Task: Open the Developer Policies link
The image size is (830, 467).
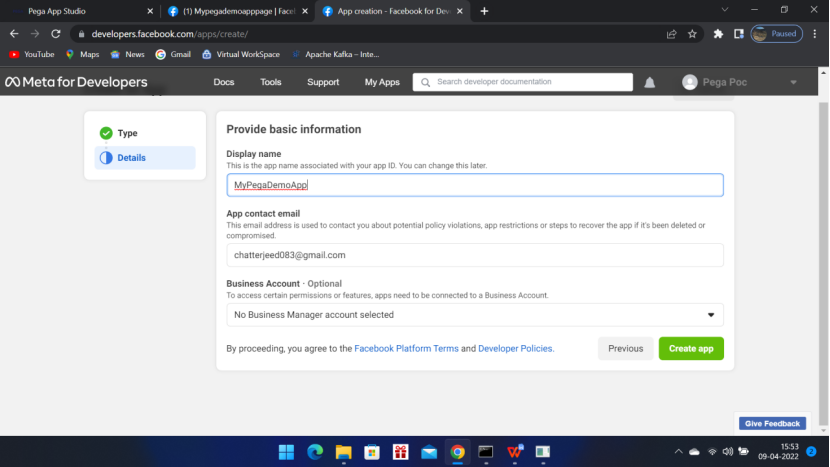Action: pyautogui.click(x=515, y=348)
